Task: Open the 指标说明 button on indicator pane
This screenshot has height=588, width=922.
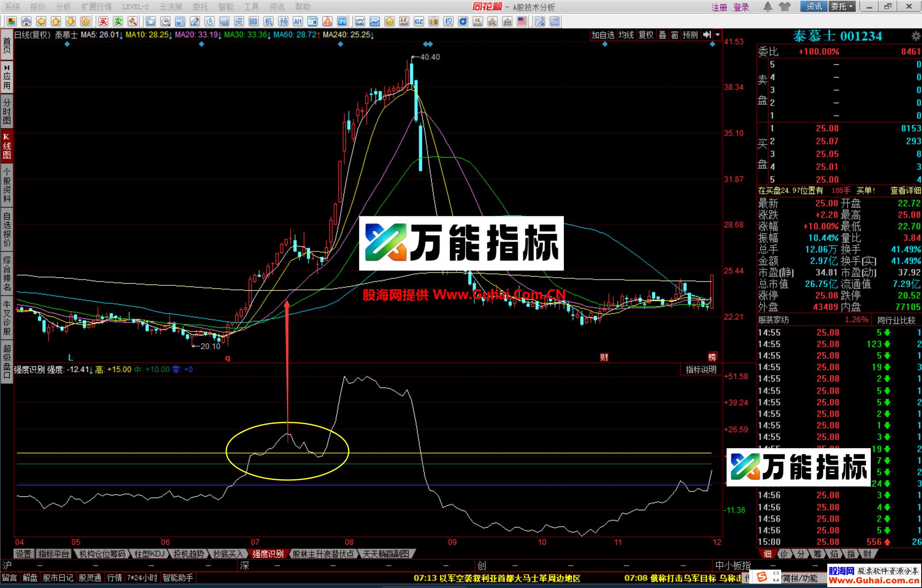Action: click(700, 370)
